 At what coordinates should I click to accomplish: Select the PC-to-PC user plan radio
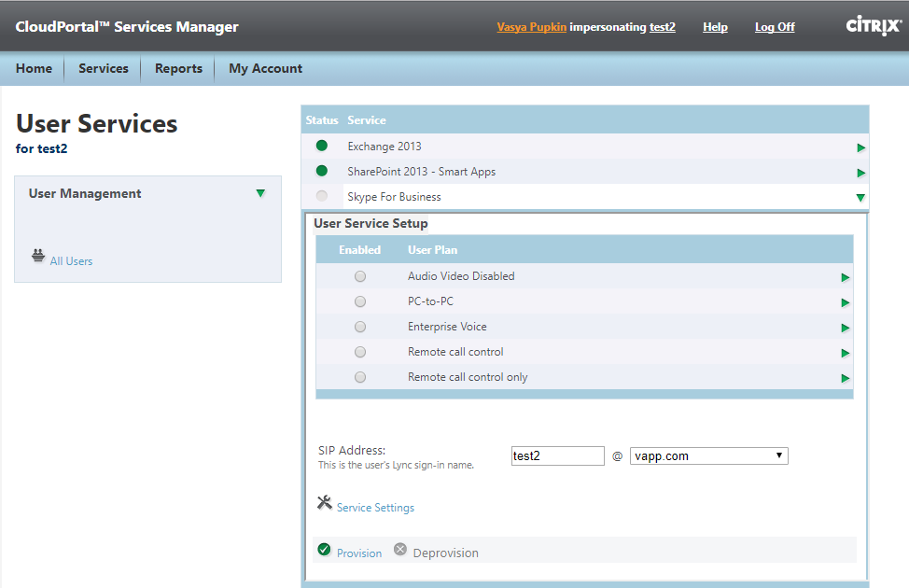point(360,301)
